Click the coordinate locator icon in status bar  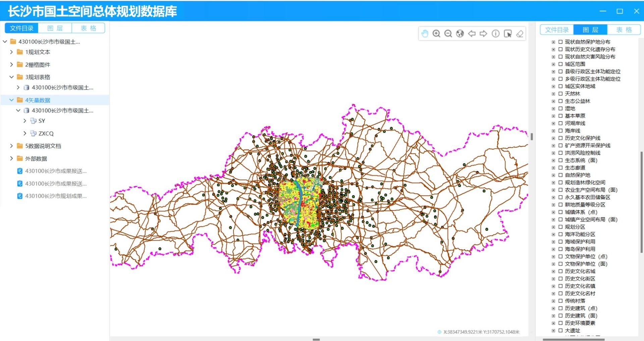[439, 332]
